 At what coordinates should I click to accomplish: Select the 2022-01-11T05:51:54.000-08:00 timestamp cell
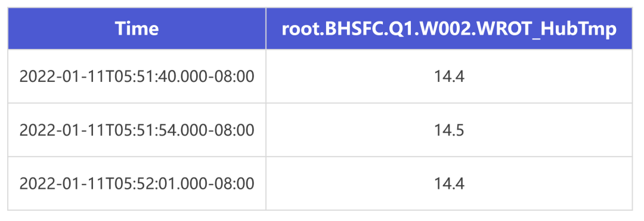pos(137,130)
